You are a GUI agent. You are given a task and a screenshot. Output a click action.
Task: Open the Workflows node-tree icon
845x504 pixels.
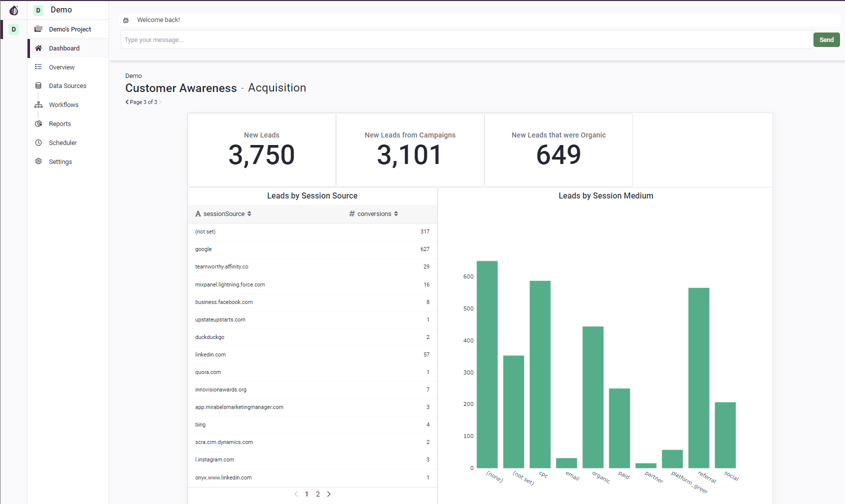coord(38,104)
